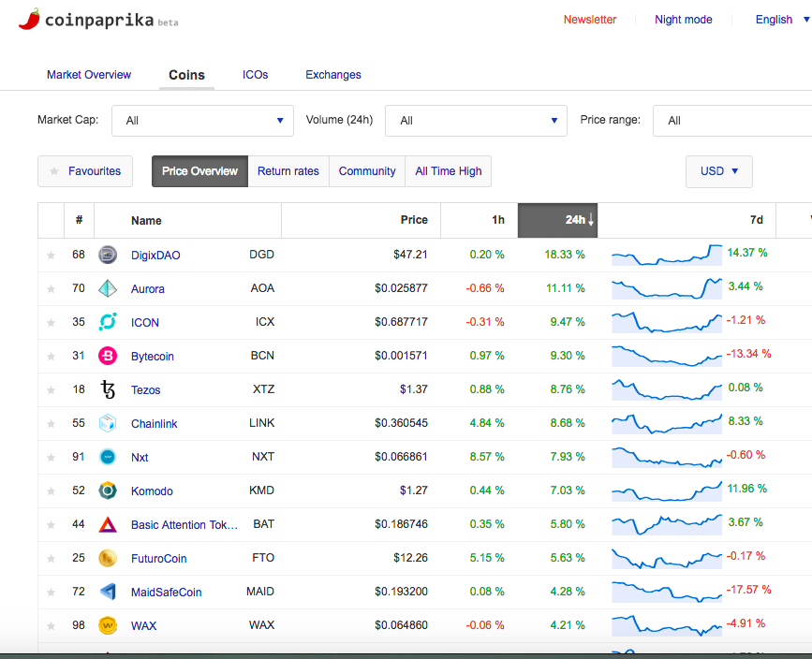Open the Basic Attention Token link
The width and height of the screenshot is (812, 659).
click(185, 525)
